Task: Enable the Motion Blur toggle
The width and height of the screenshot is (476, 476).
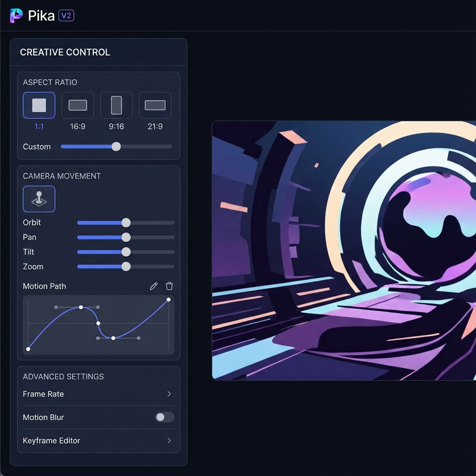Action: 164,417
